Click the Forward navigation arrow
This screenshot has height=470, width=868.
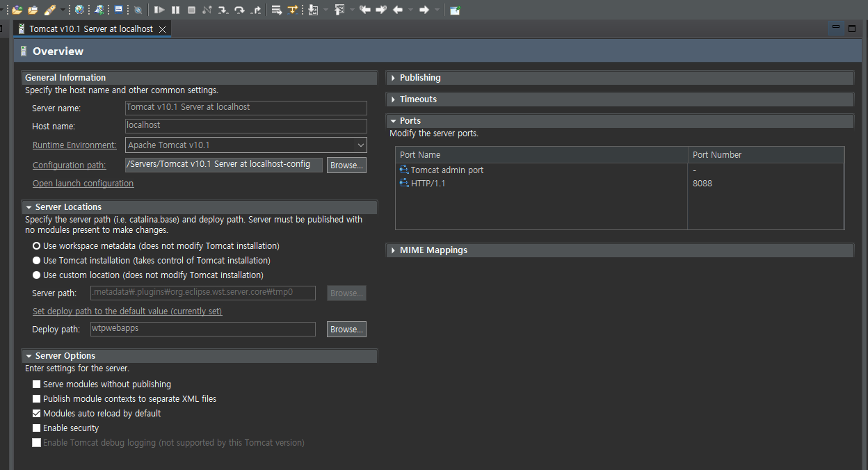click(424, 10)
